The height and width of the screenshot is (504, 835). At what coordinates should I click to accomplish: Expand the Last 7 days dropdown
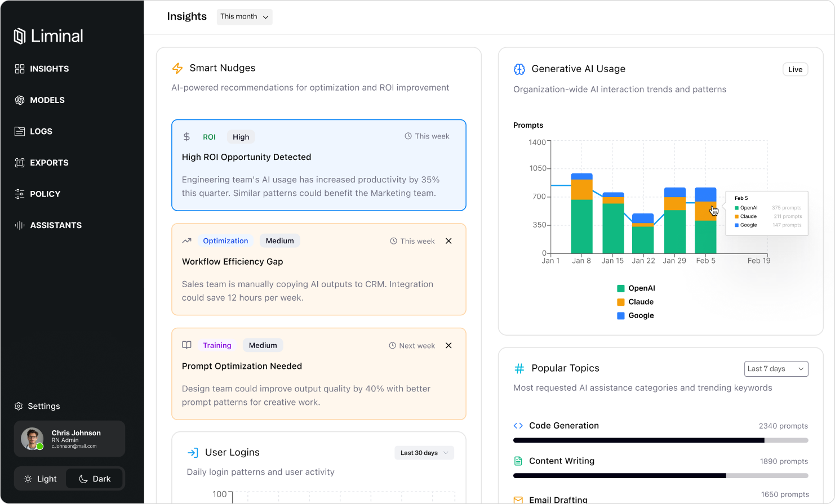pos(776,369)
